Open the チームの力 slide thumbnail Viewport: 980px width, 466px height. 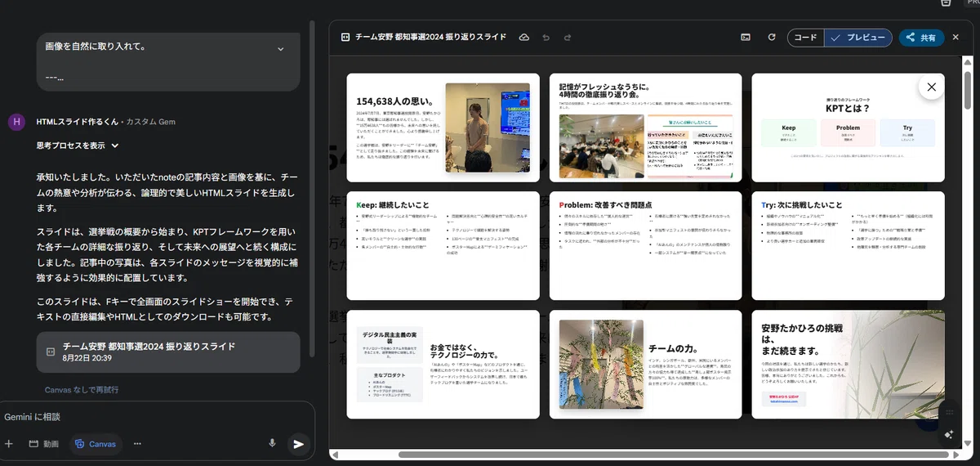coord(645,365)
